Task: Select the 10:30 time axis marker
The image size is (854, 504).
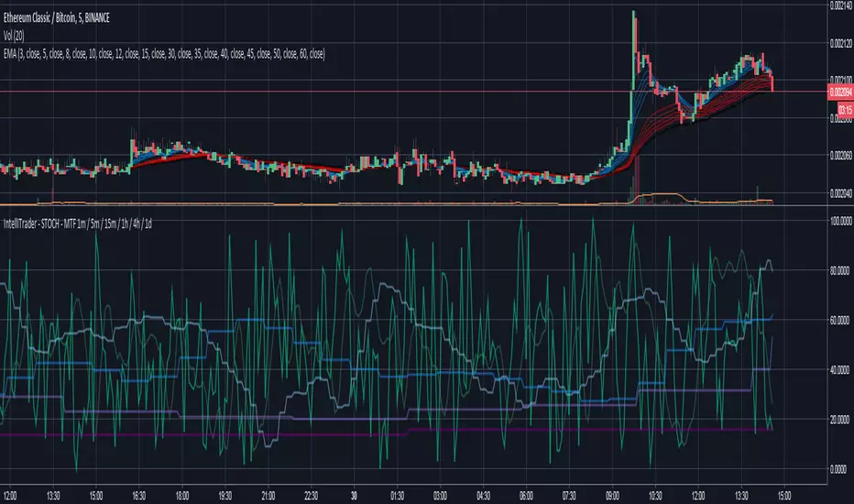Action: point(655,496)
